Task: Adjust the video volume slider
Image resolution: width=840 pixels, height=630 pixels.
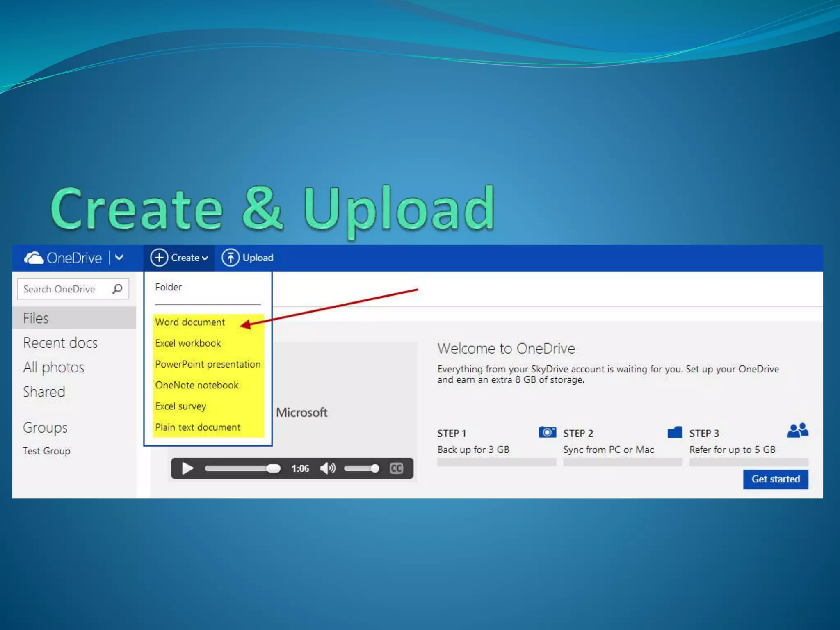Action: click(361, 468)
